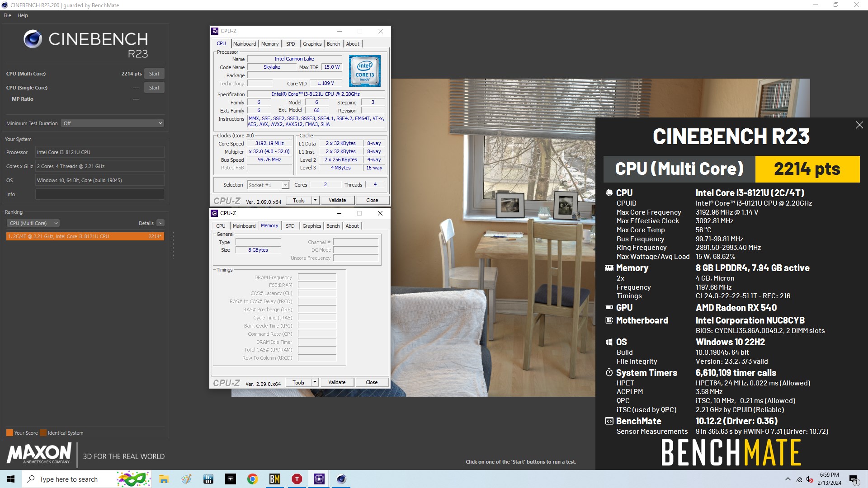Screen dimensions: 868x488
Task: Open Graphics tab in lower CPU-Z
Action: pos(312,226)
